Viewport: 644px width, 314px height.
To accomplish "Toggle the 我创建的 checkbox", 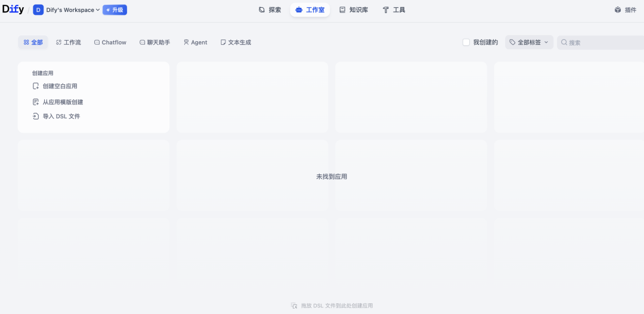I will [466, 42].
